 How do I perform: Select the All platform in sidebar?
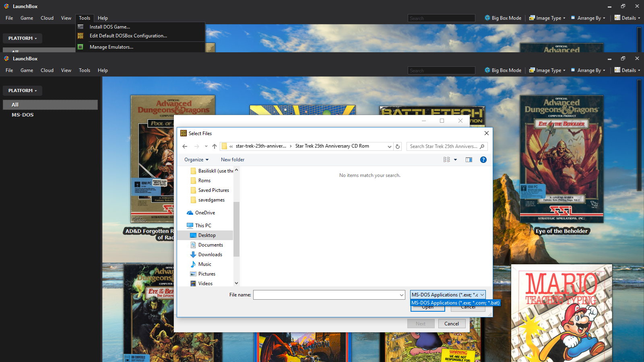50,105
